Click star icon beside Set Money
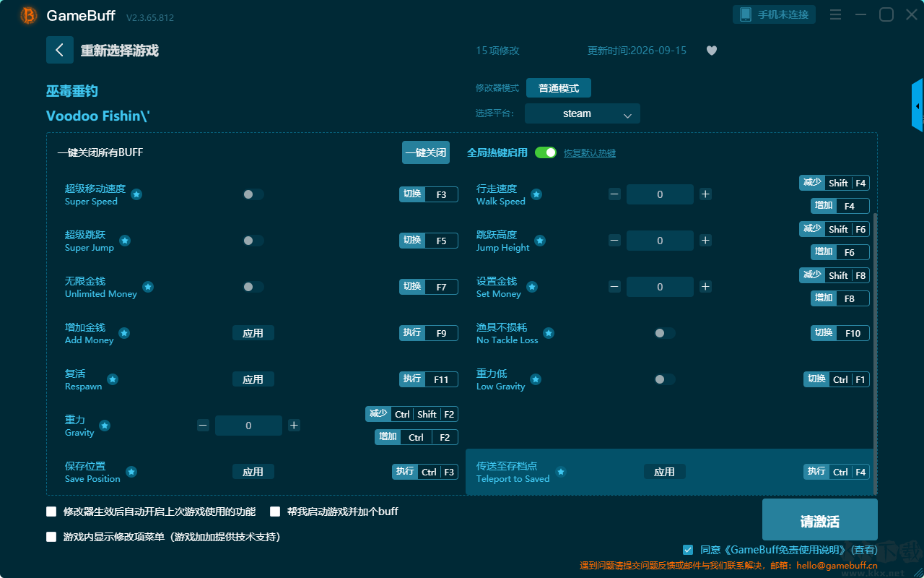 532,287
